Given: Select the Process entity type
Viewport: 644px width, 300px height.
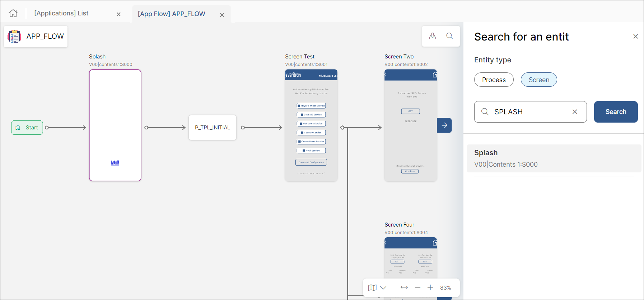Looking at the screenshot, I should [494, 80].
